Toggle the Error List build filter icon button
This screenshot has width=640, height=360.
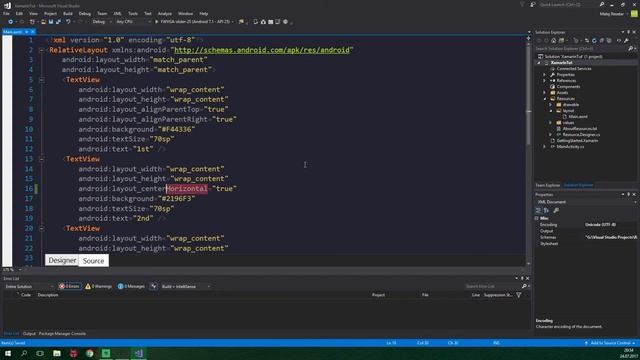click(153, 287)
